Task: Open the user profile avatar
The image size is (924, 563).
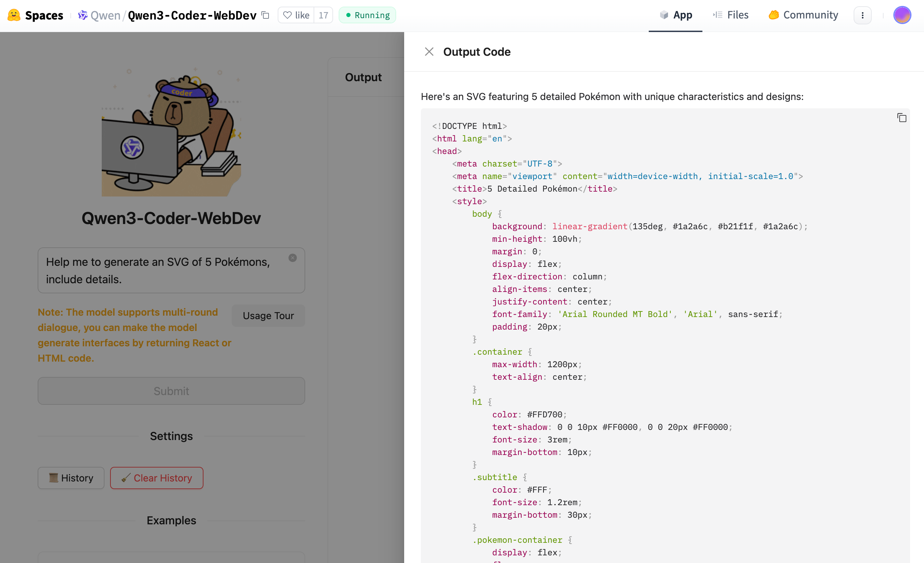Action: click(902, 15)
